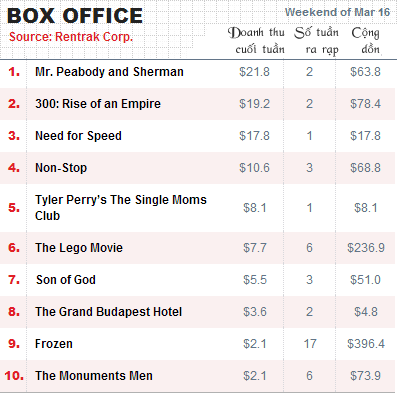
Task: Click the Frozen movie title
Action: [x=54, y=344]
